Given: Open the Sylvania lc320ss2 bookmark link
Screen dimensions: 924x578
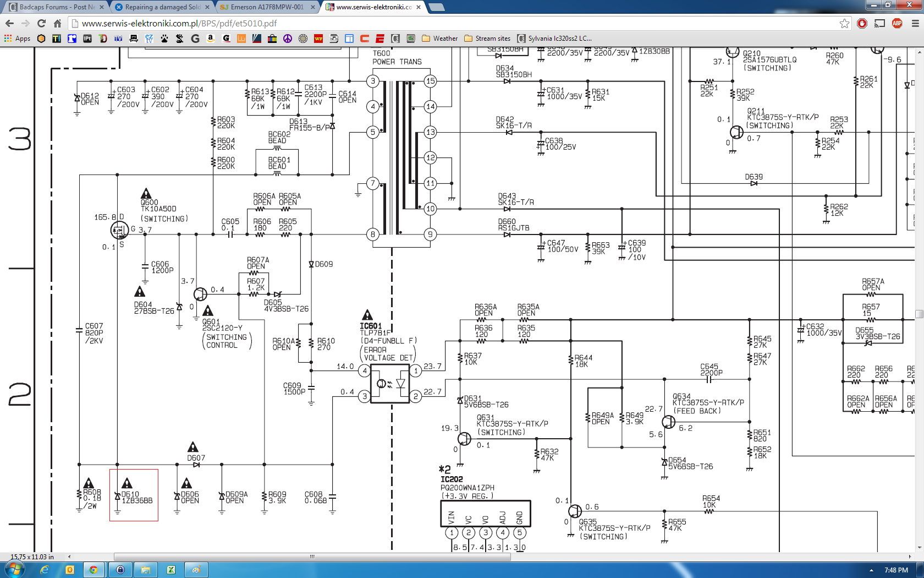Looking at the screenshot, I should click(x=554, y=39).
